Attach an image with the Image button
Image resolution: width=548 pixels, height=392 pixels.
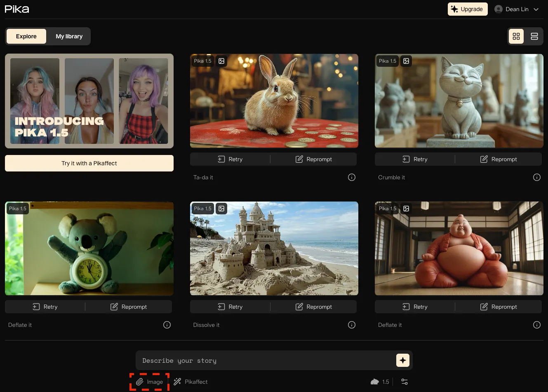tap(150, 382)
